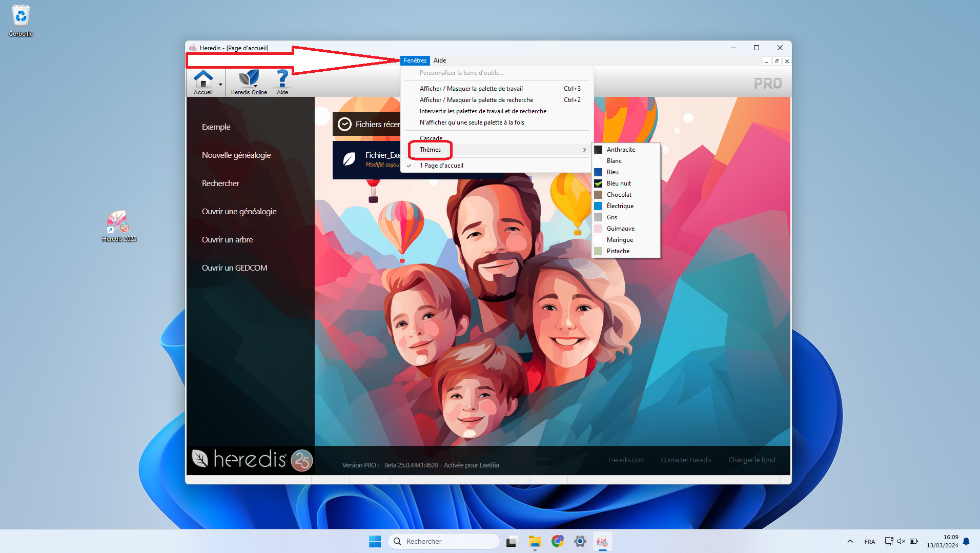Open the dropdown arrow beside Accueil
Image resolution: width=980 pixels, height=553 pixels.
point(220,85)
